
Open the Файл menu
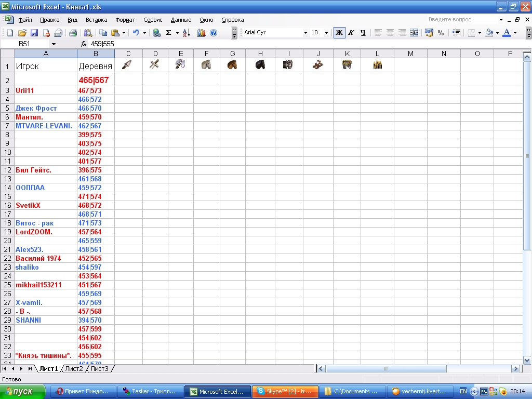tap(25, 20)
